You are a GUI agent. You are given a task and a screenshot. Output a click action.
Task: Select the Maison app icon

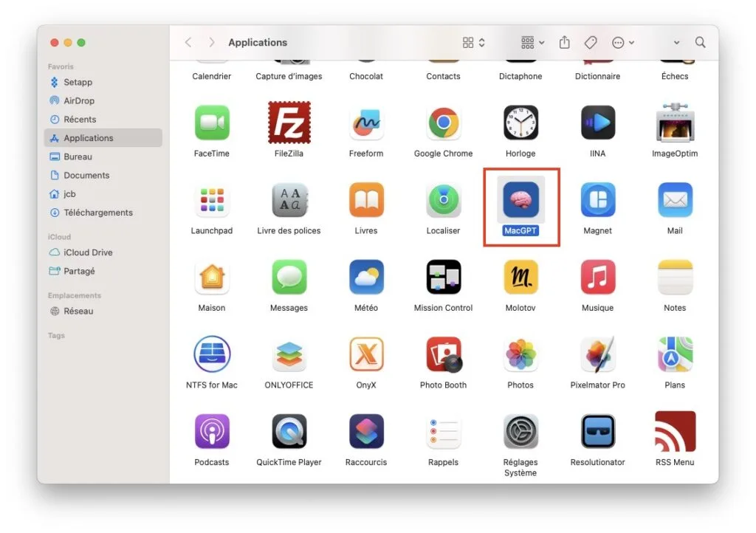coord(212,277)
